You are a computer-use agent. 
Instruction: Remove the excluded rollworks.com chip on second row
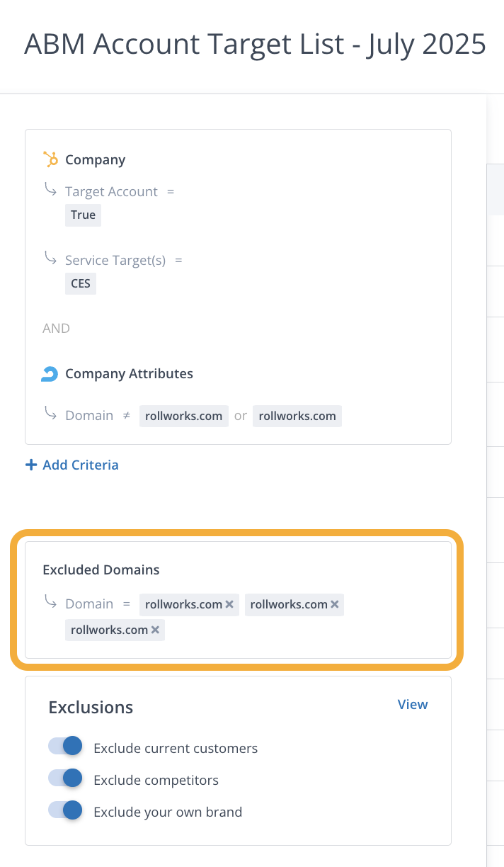pyautogui.click(x=155, y=630)
